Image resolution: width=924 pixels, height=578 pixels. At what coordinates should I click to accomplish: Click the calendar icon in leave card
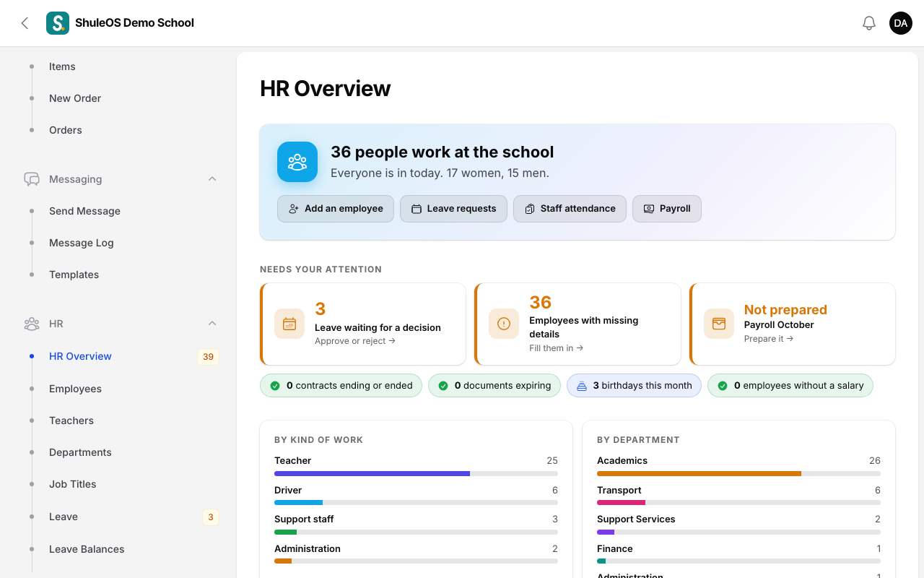(289, 324)
